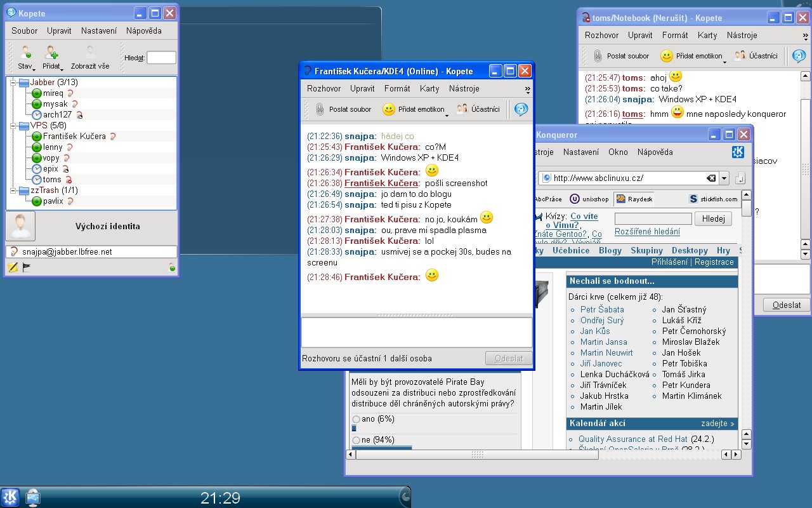812x508 pixels.
Task: Collapse the Jabber contact group
Action: click(x=13, y=82)
